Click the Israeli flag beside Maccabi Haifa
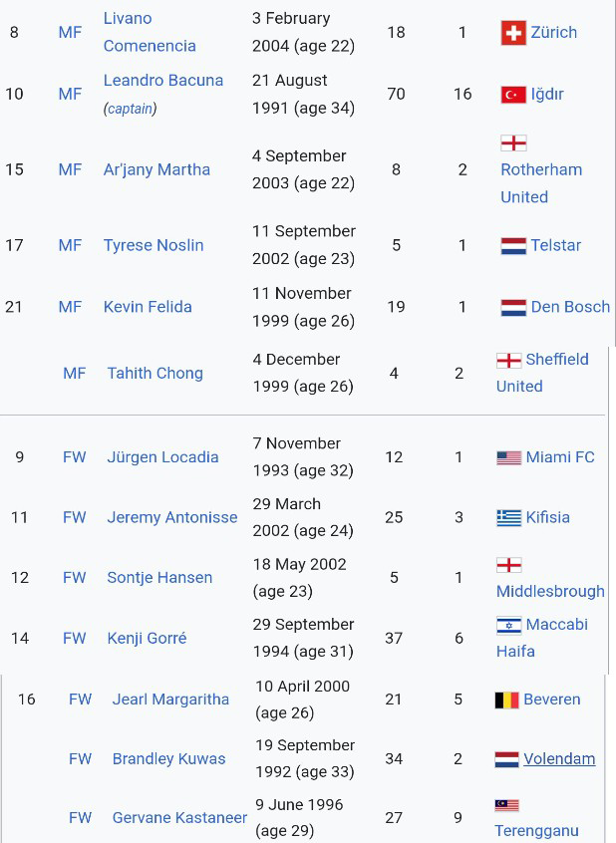Image resolution: width=616 pixels, height=843 pixels. [x=508, y=626]
